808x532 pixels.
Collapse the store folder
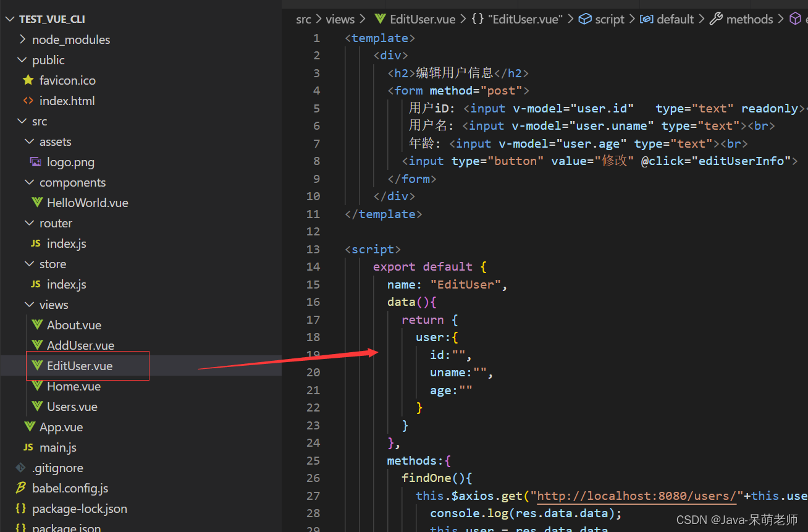click(x=30, y=264)
